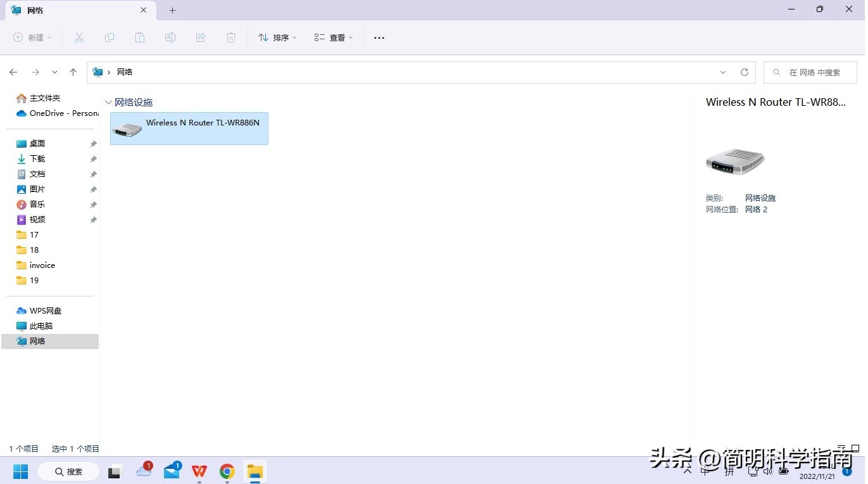The width and height of the screenshot is (868, 484).
Task: Click the Delete icon in the toolbar
Action: click(230, 37)
